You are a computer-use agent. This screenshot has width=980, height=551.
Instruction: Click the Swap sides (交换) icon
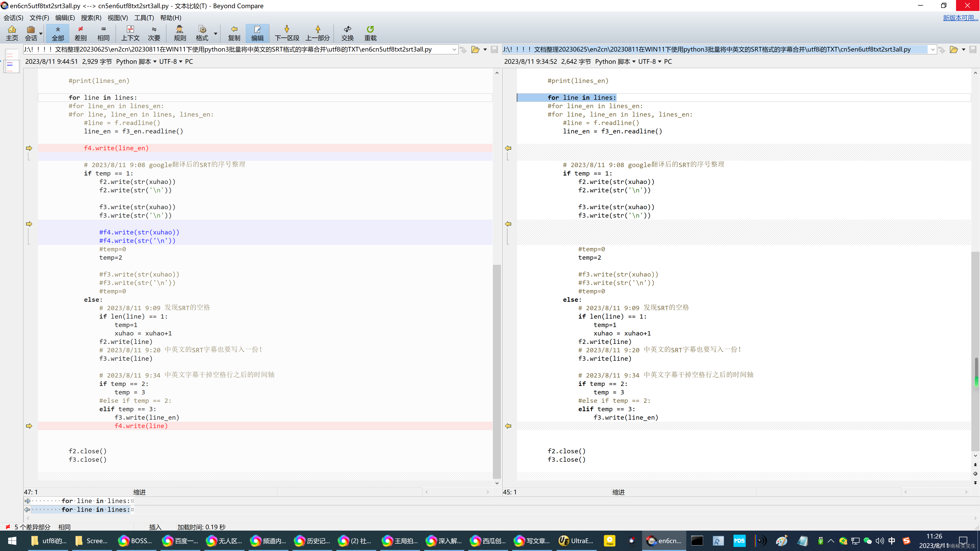pyautogui.click(x=347, y=33)
